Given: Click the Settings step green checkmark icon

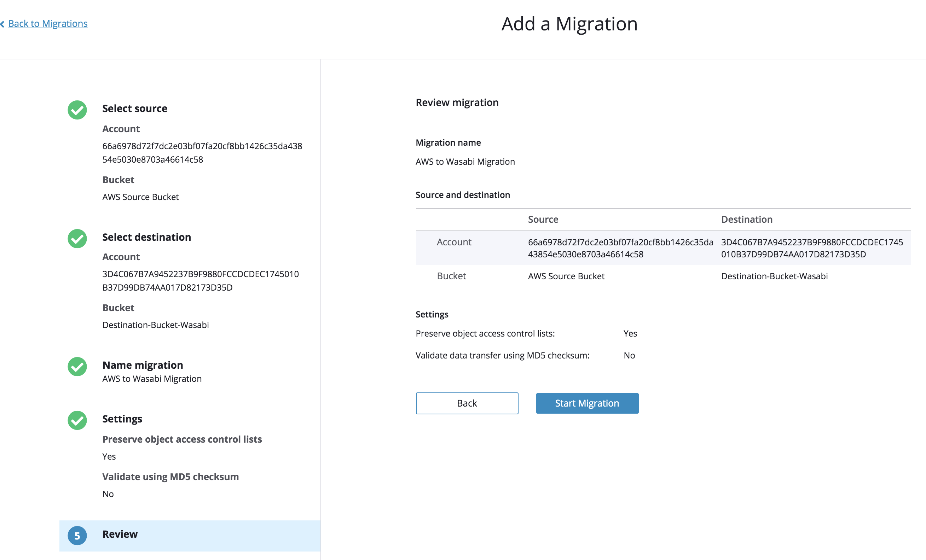Looking at the screenshot, I should tap(77, 420).
